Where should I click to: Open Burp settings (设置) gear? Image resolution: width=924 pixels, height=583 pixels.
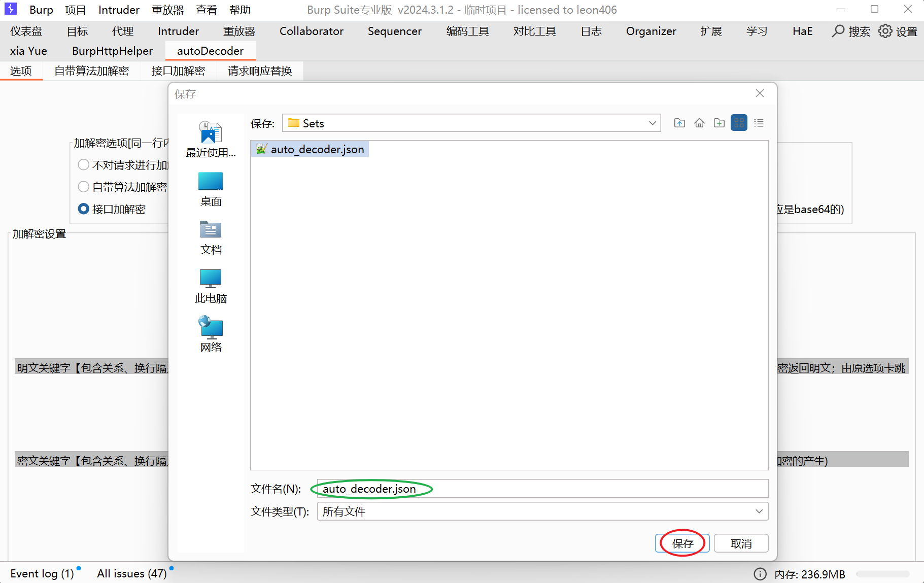tap(898, 31)
